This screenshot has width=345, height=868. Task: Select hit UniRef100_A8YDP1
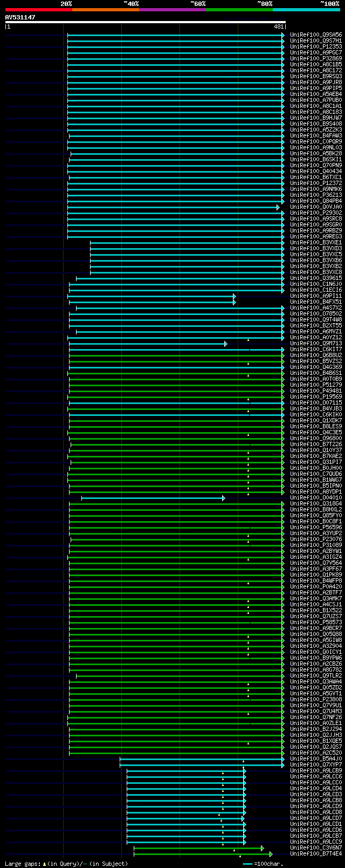coord(316,491)
